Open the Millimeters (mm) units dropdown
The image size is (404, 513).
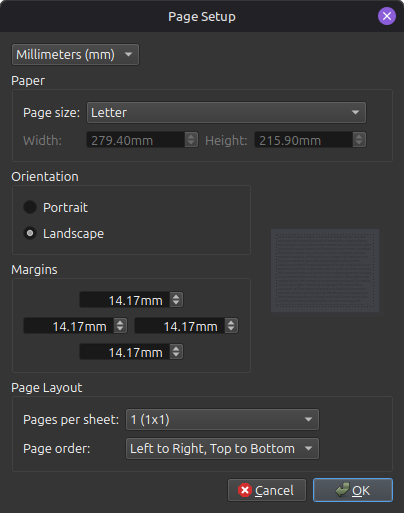pyautogui.click(x=75, y=54)
